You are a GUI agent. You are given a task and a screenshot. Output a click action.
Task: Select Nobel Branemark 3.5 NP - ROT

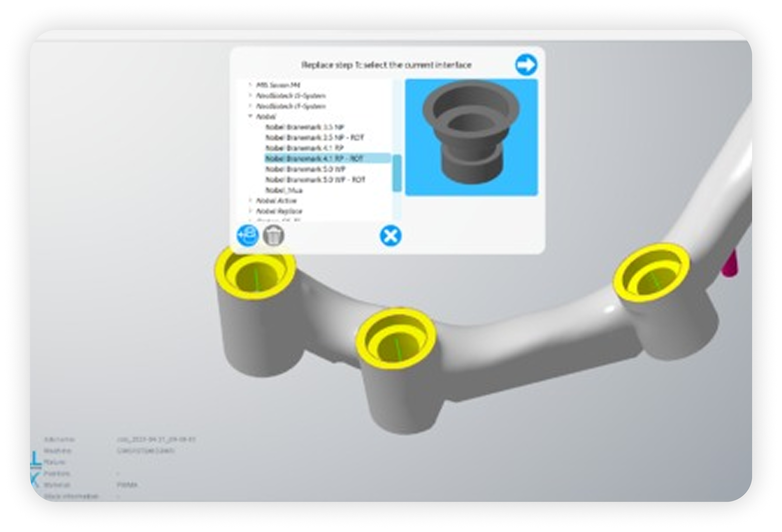coord(314,137)
